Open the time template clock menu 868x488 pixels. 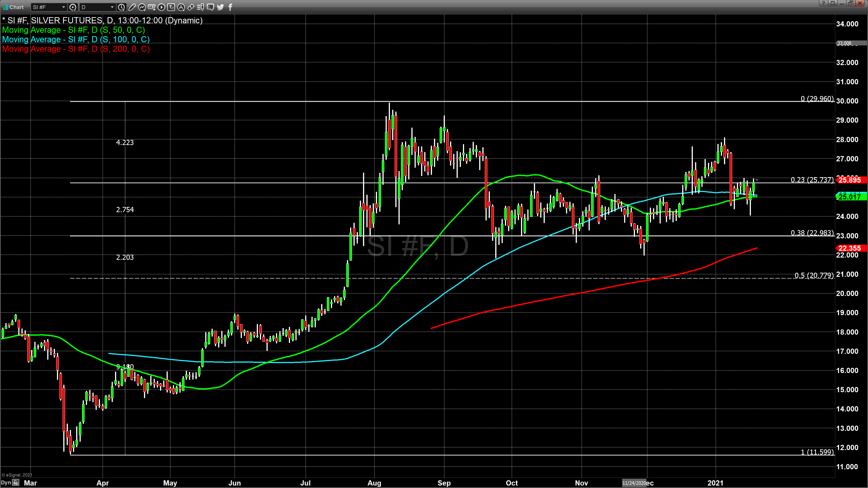pyautogui.click(x=122, y=7)
